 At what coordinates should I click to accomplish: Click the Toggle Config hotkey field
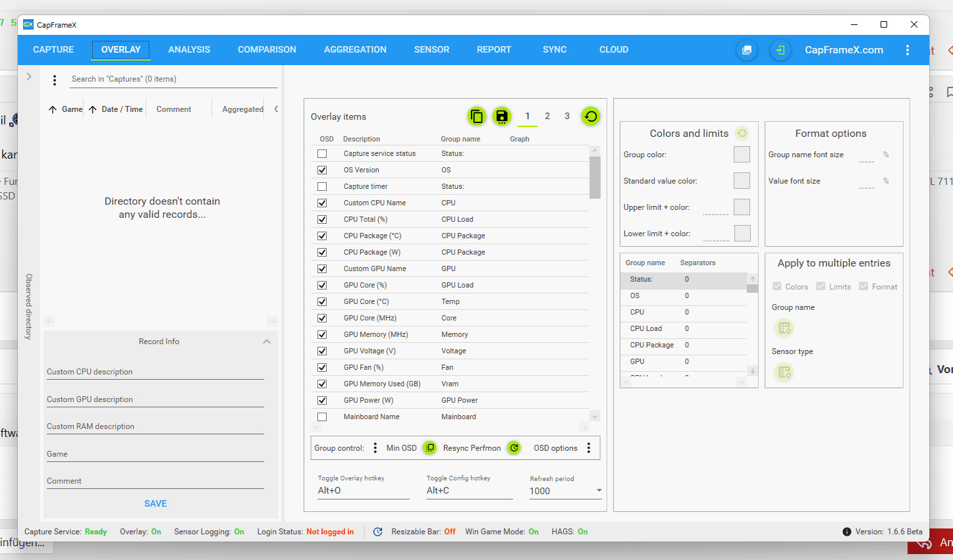469,491
